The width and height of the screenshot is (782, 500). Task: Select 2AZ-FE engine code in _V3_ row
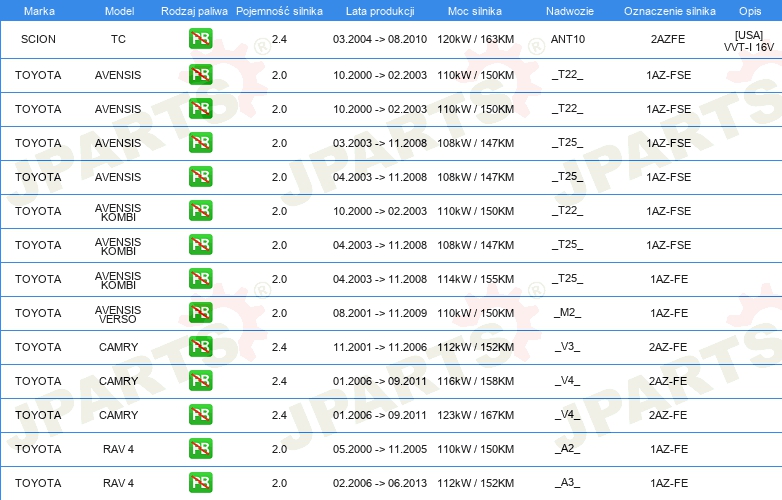(668, 347)
